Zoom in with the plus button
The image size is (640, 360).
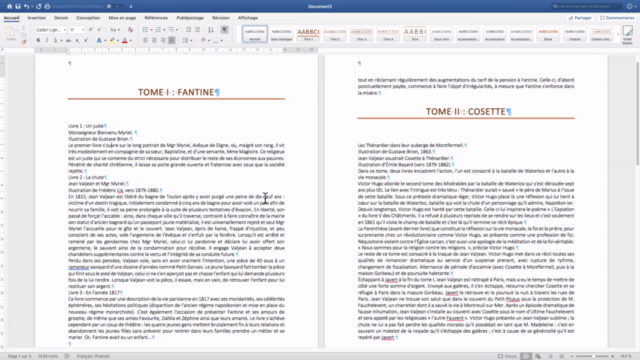pyautogui.click(x=612, y=356)
